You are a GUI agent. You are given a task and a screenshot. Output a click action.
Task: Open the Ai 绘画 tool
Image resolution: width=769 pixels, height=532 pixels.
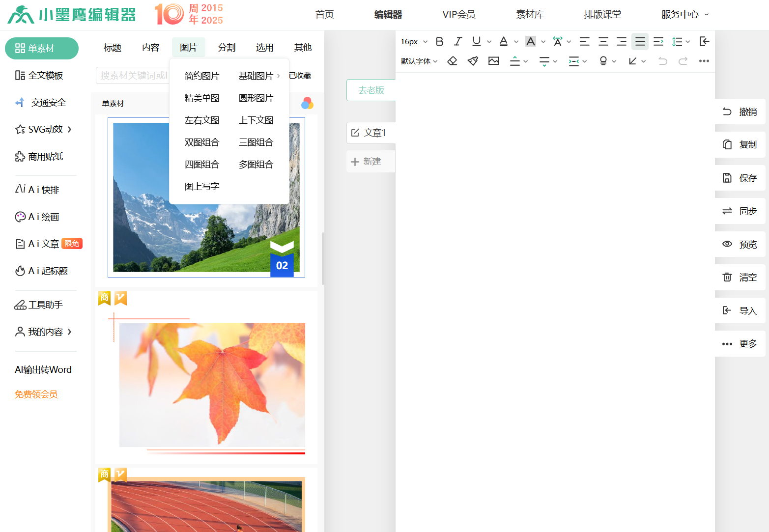point(38,217)
